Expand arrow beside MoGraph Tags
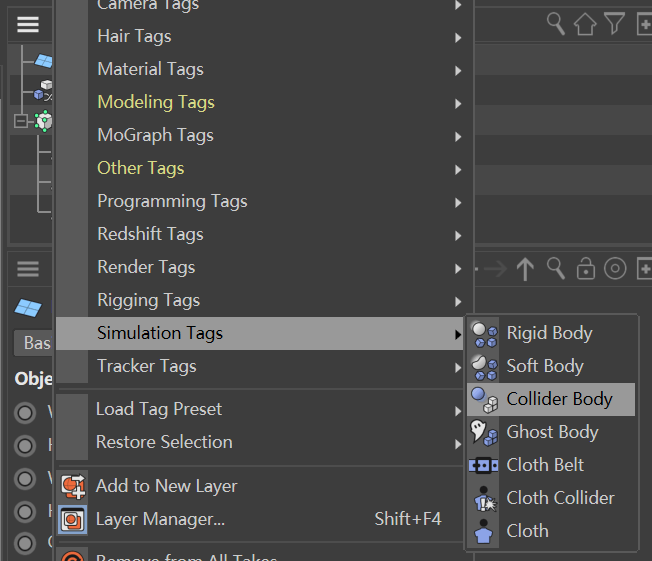Image resolution: width=652 pixels, height=561 pixels. tap(458, 136)
